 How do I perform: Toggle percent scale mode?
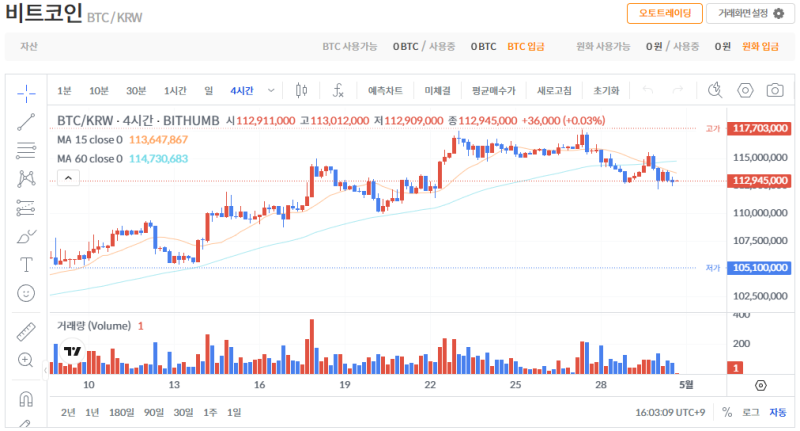click(x=727, y=412)
